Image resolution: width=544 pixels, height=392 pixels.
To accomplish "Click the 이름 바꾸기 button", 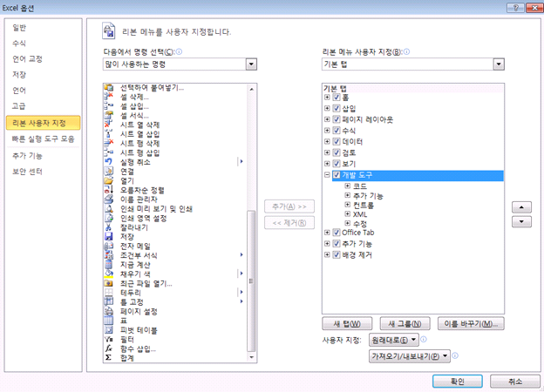I will [x=471, y=324].
